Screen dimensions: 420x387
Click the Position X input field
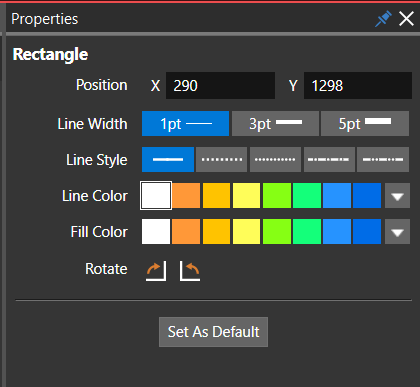220,85
